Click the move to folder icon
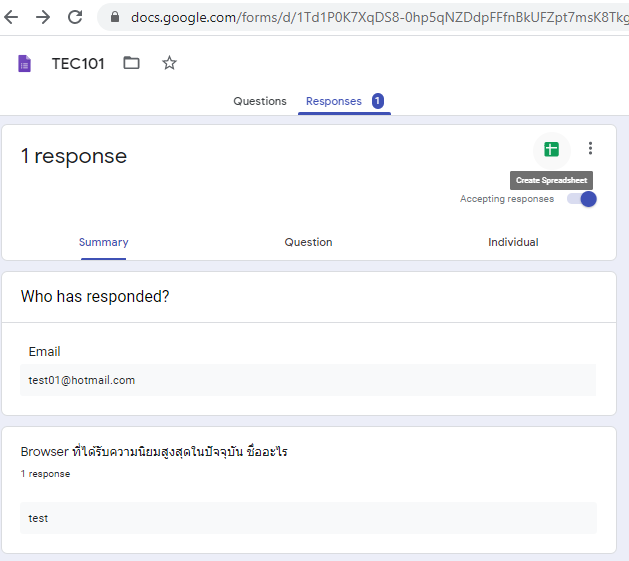 (131, 64)
